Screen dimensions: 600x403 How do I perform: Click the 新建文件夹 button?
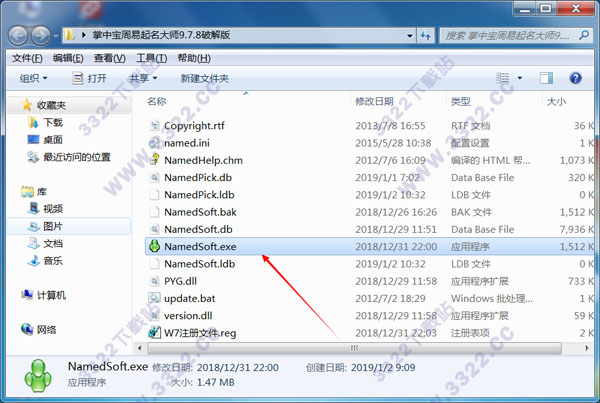(205, 78)
